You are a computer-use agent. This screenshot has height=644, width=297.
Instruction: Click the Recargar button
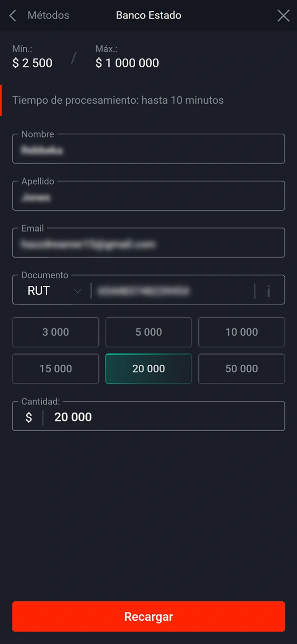point(149,616)
